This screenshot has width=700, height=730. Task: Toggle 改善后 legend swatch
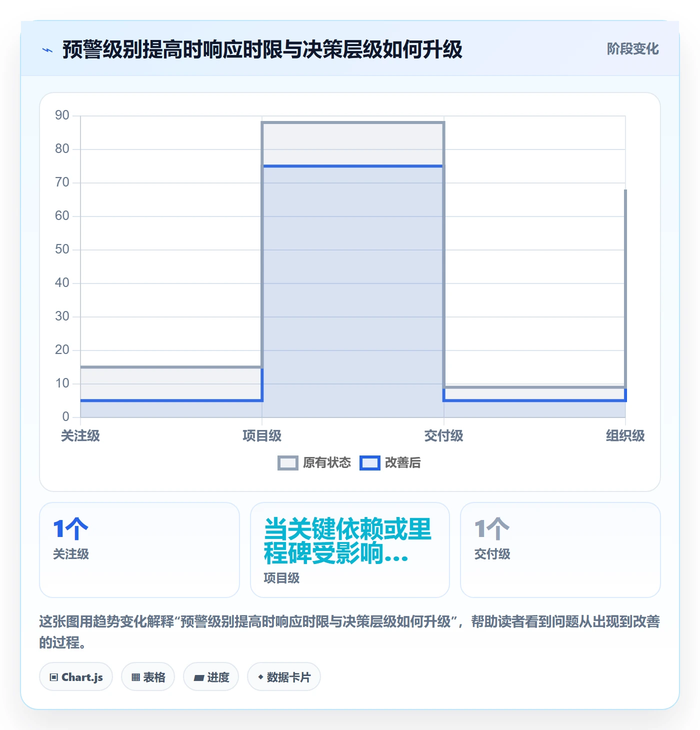point(370,463)
